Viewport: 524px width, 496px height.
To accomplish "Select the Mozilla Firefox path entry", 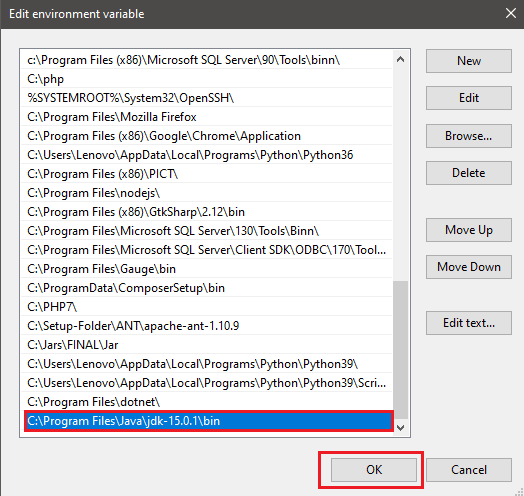I will 207,117.
